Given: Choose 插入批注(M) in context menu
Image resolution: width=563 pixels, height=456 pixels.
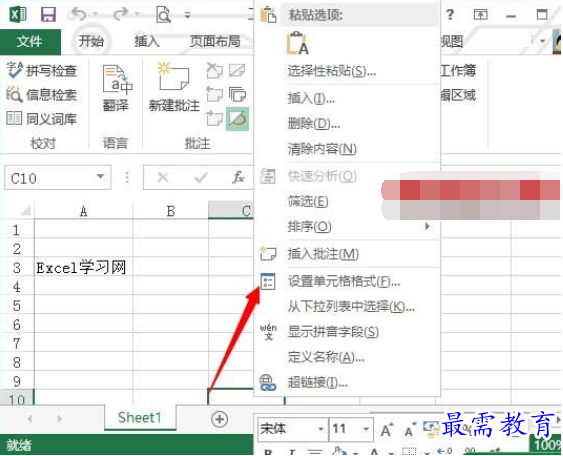Looking at the screenshot, I should pos(323,254).
